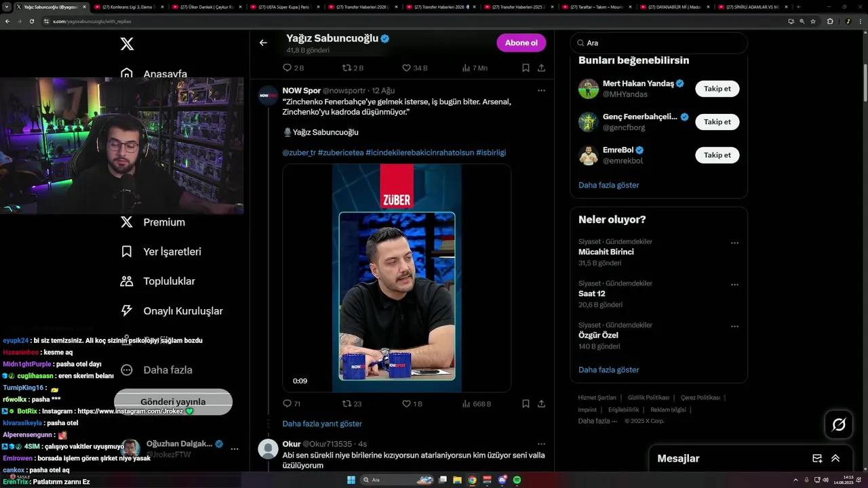
Task: Show more trends under Neler oluyor
Action: [608, 370]
